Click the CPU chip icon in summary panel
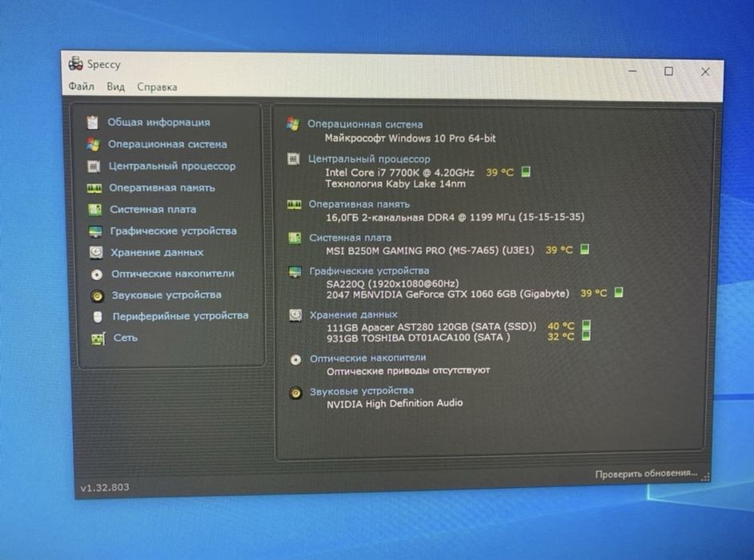Screen dimensions: 754x560 click(x=293, y=158)
